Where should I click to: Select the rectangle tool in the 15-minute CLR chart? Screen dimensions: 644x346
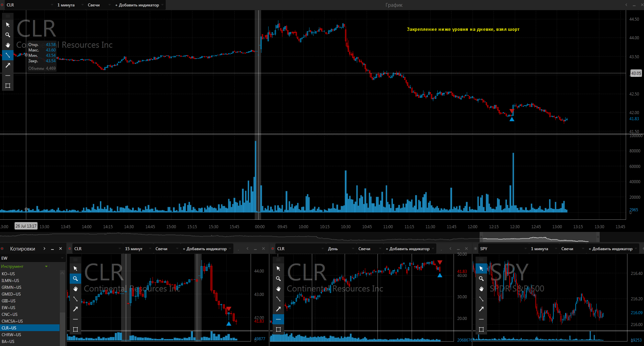pyautogui.click(x=75, y=329)
